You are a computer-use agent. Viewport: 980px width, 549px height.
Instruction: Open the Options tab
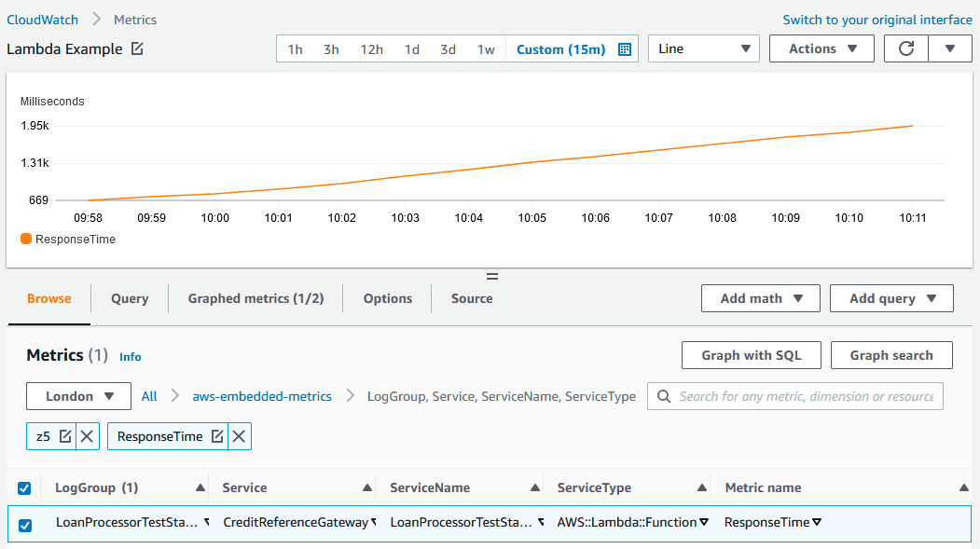click(388, 298)
